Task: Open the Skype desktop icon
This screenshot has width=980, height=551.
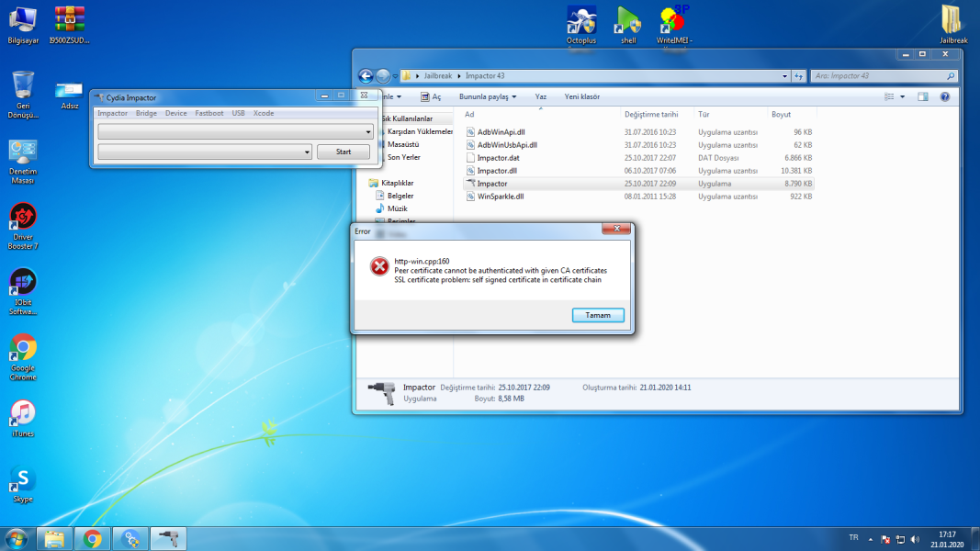Action: 23,484
